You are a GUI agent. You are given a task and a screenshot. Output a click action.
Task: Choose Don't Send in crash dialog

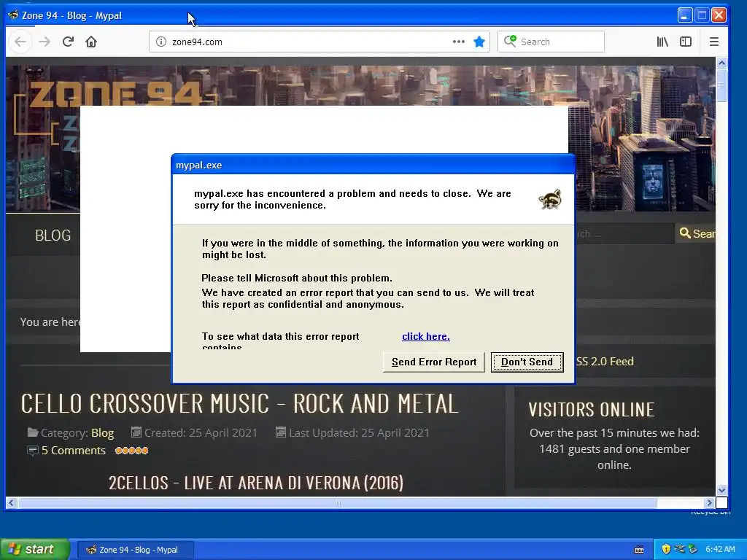(x=527, y=362)
